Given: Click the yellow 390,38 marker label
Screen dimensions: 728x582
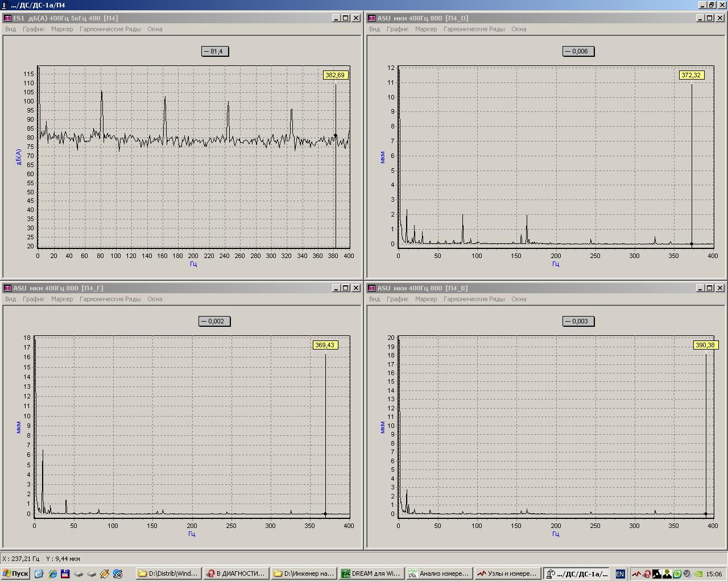Looking at the screenshot, I should pyautogui.click(x=705, y=345).
